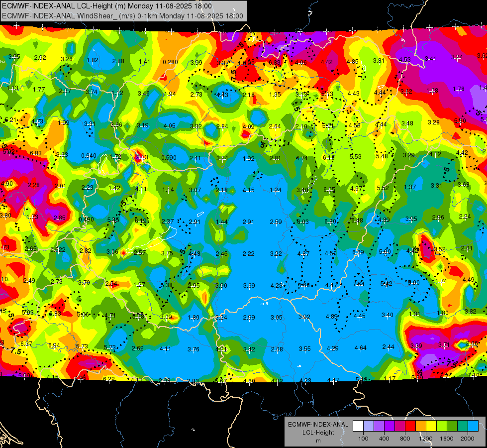Click the wind shear value 0.490
Viewport: 487px width, 448px height.
[86, 219]
